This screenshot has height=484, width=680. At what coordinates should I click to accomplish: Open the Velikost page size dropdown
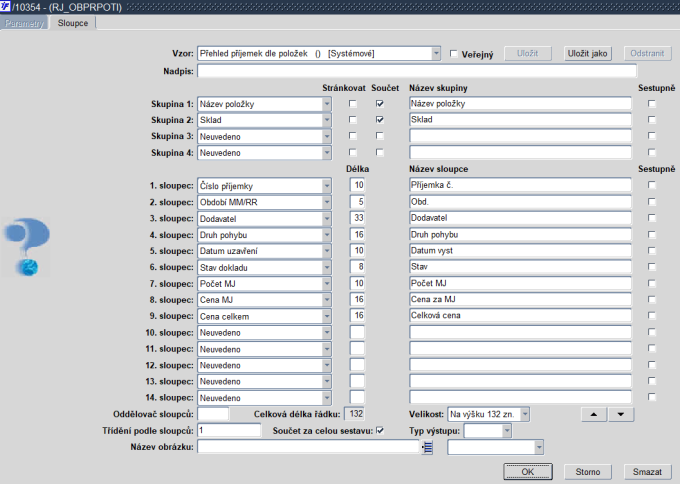point(525,415)
